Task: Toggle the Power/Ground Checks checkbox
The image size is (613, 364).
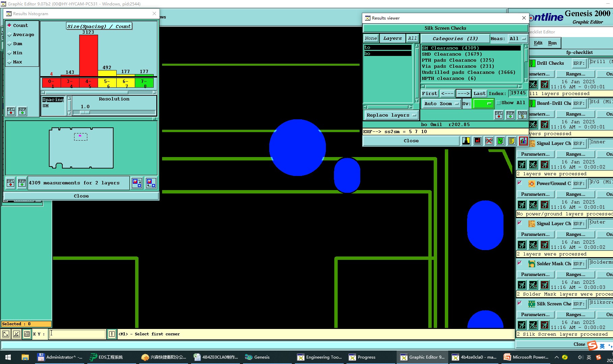Action: (x=519, y=183)
